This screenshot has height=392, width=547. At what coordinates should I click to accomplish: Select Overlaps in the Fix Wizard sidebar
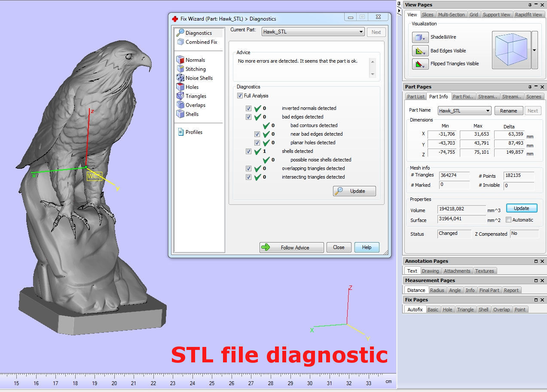[x=191, y=105]
